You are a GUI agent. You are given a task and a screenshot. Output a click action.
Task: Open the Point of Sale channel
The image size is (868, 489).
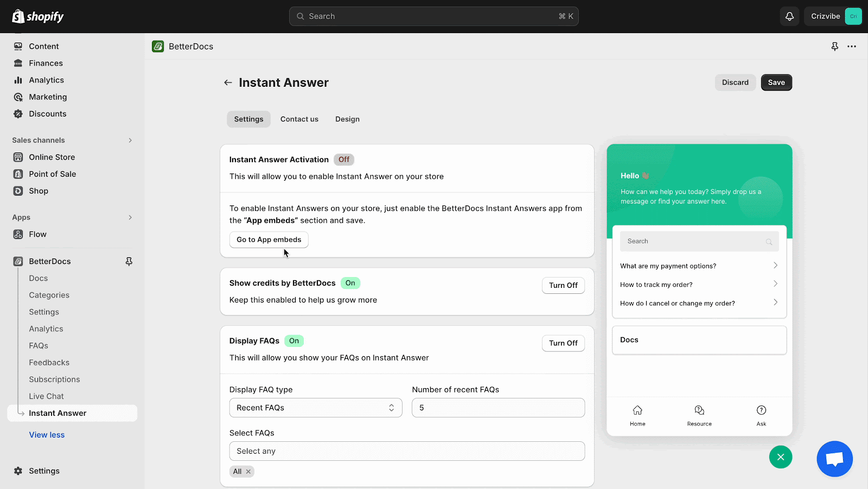pos(52,173)
